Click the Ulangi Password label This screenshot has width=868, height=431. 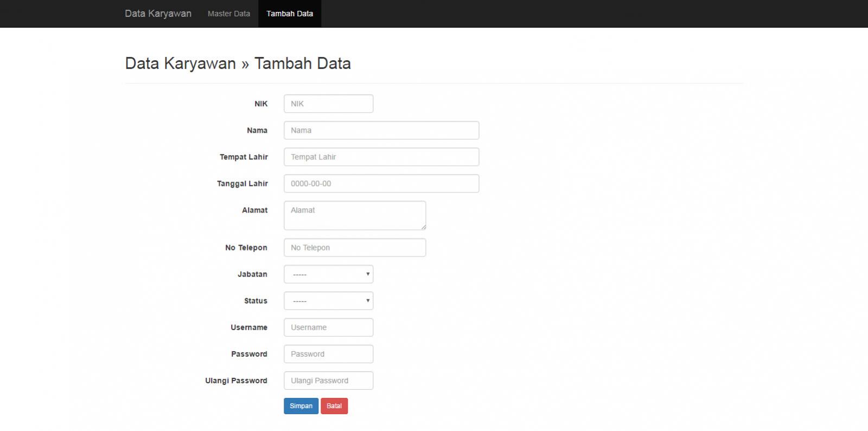(x=236, y=381)
